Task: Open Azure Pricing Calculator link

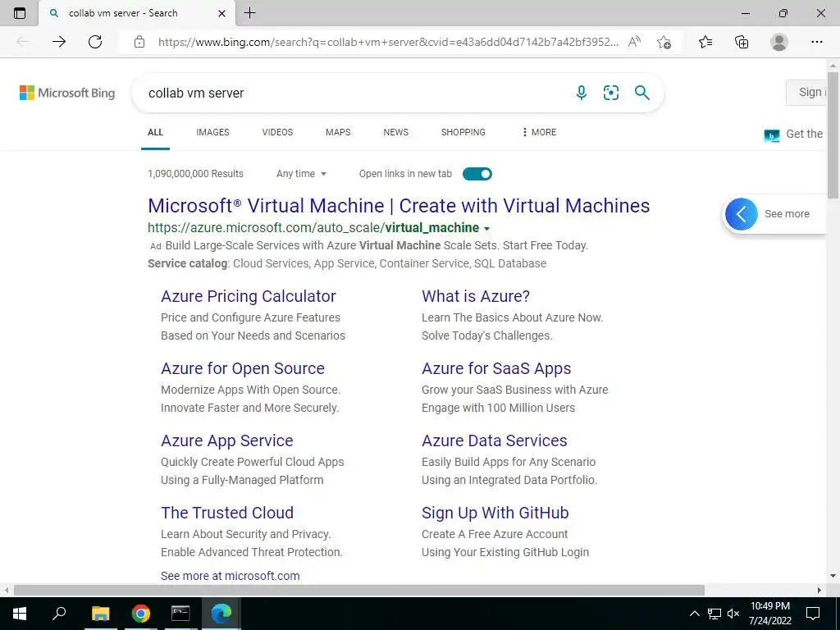Action: tap(249, 296)
